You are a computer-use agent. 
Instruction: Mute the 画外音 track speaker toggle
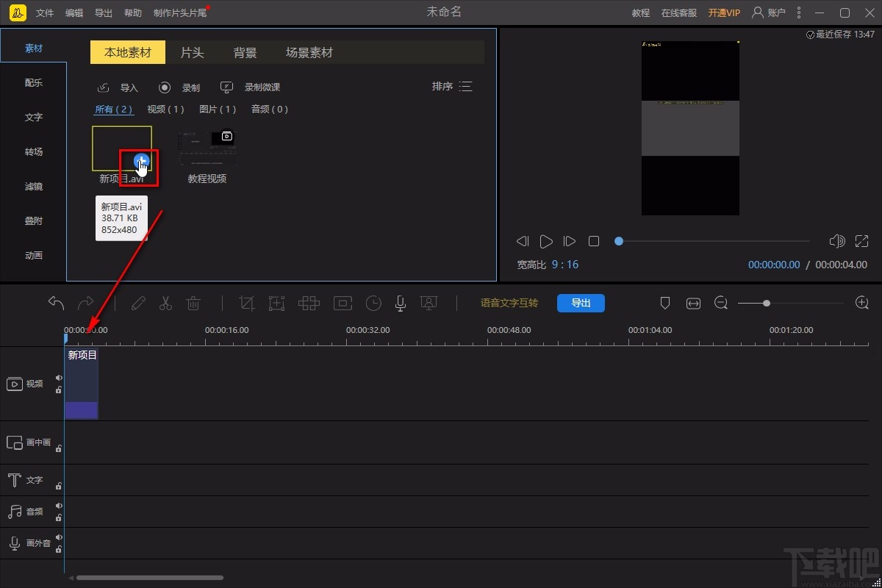tap(59, 537)
